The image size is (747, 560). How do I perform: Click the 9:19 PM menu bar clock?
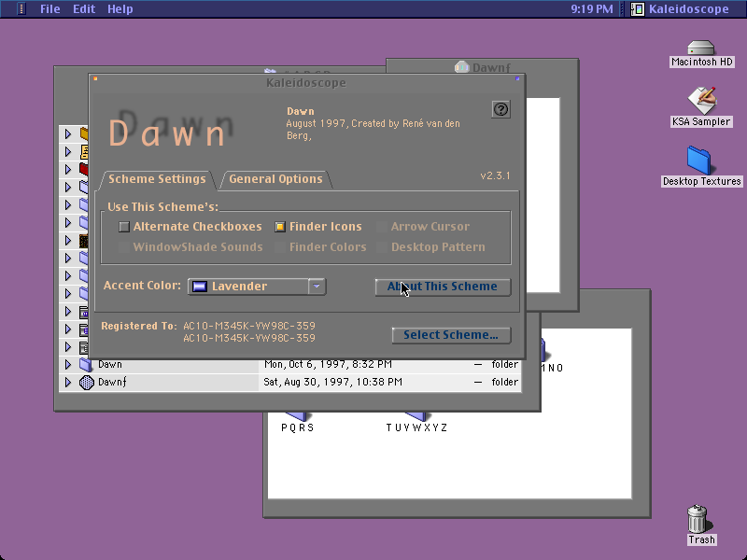click(592, 9)
